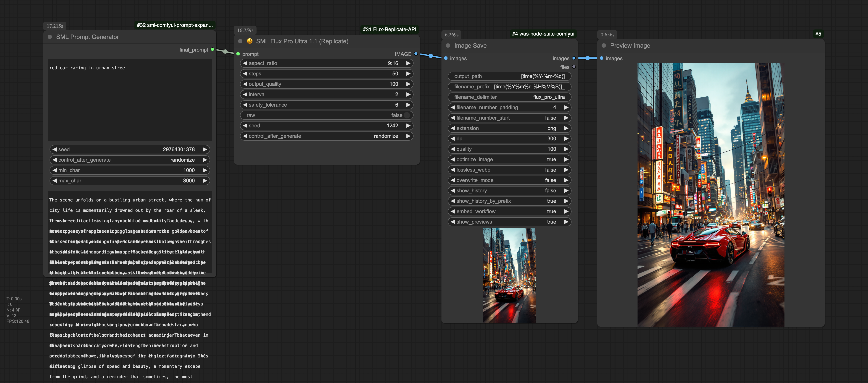The image size is (868, 383).
Task: Click the Preview Image node title
Action: coord(630,45)
